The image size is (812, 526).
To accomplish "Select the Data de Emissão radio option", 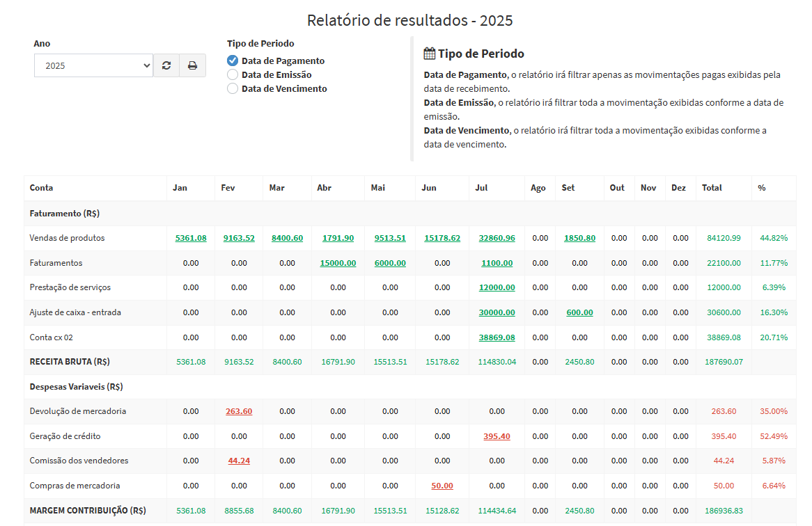I will [x=233, y=74].
